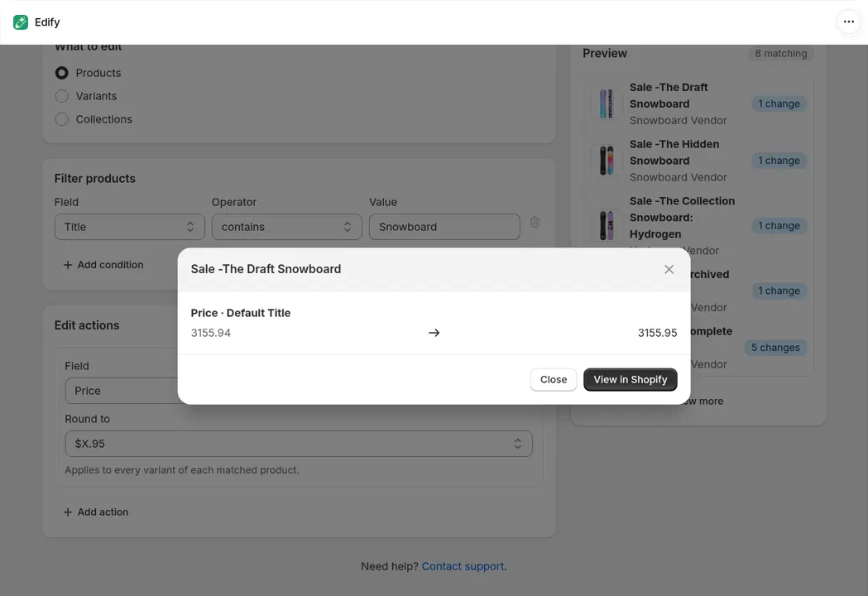Click the Draft Snowboard product thumbnail
The image size is (868, 596).
click(x=607, y=103)
